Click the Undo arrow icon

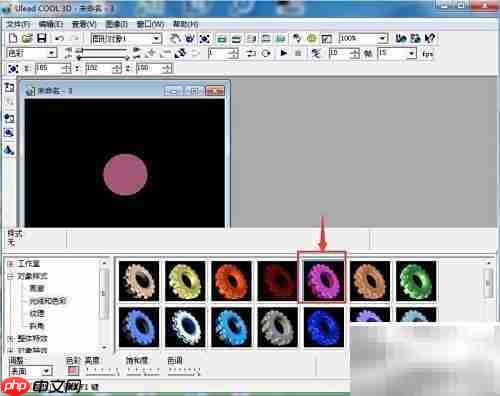pos(59,38)
